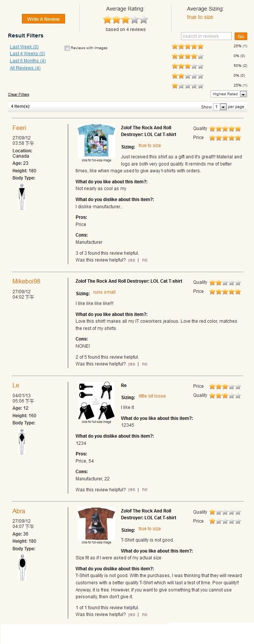Click Le's body type figure icon
The image size is (254, 644).
pos(22,441)
